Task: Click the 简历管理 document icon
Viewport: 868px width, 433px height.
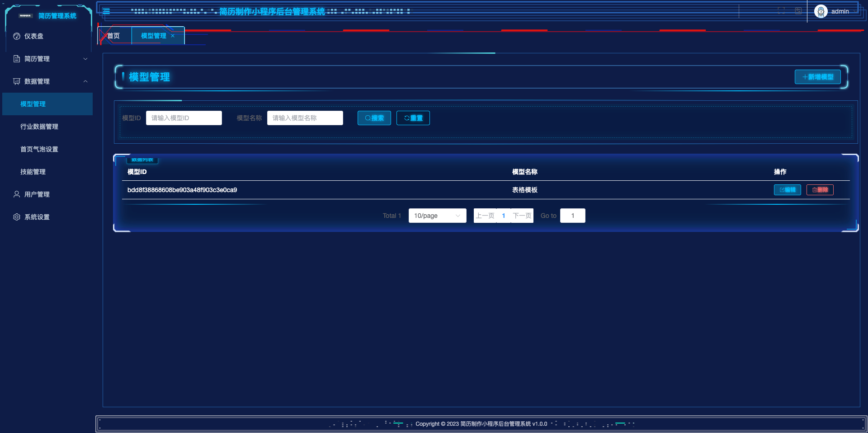Action: [16, 59]
